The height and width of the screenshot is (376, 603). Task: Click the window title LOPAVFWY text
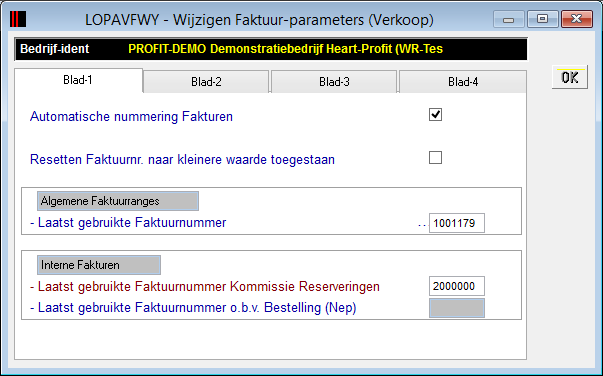122,20
